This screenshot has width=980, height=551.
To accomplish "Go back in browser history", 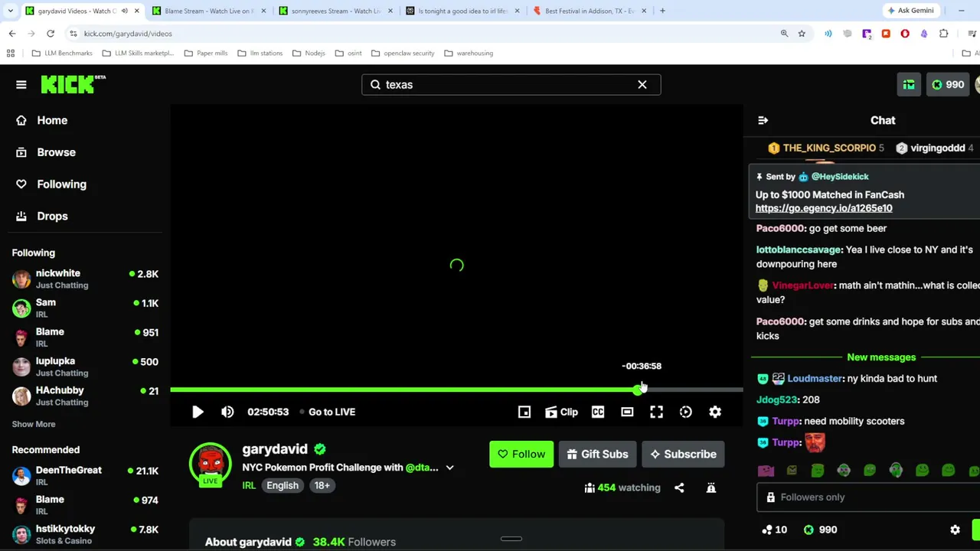I will pyautogui.click(x=12, y=34).
